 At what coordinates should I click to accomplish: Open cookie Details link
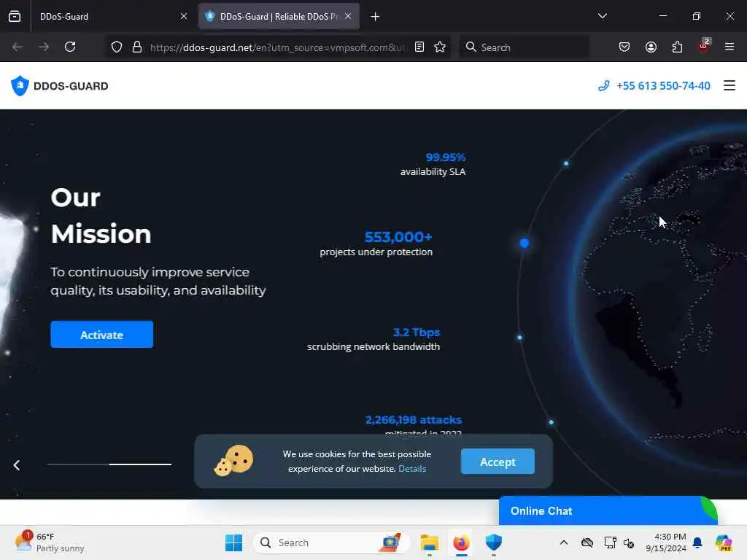(x=412, y=469)
